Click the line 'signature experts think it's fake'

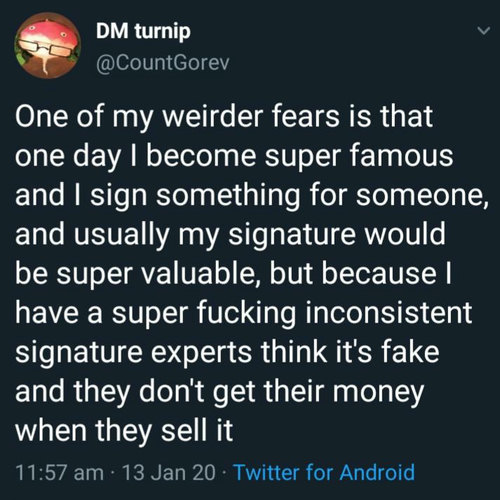(x=227, y=352)
